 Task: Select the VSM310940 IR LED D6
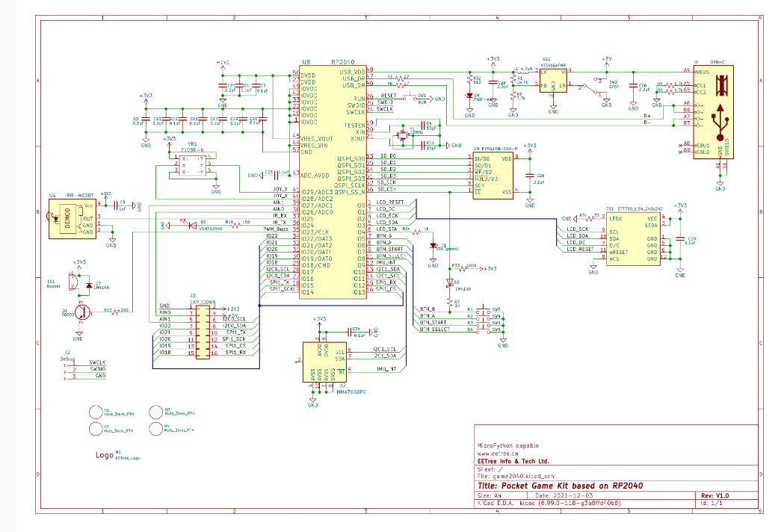pyautogui.click(x=182, y=223)
